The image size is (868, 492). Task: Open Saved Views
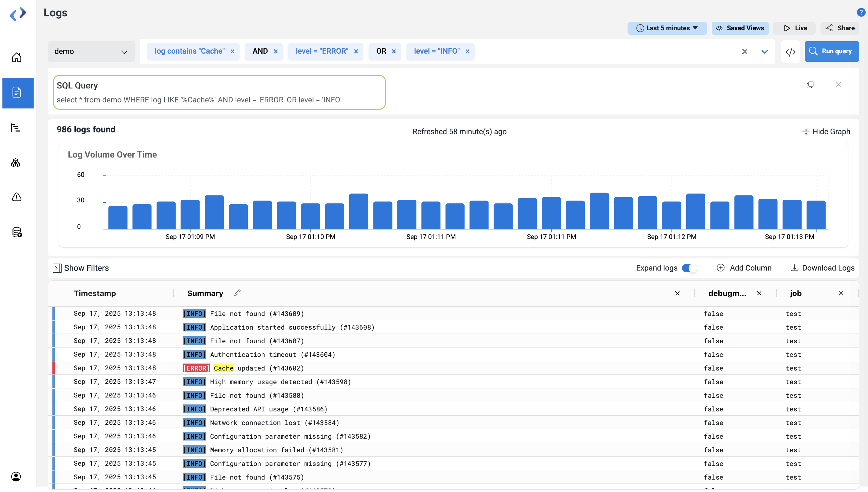tap(740, 28)
